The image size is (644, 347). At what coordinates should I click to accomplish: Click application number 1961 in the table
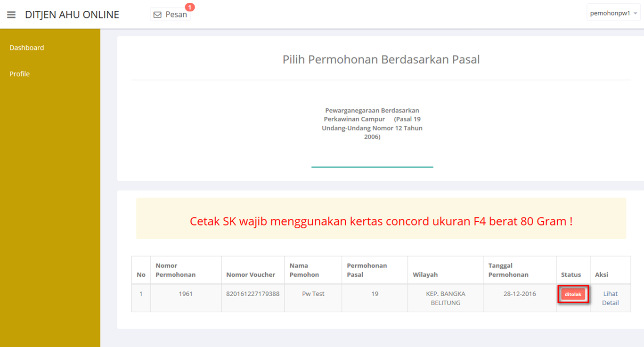tap(186, 294)
